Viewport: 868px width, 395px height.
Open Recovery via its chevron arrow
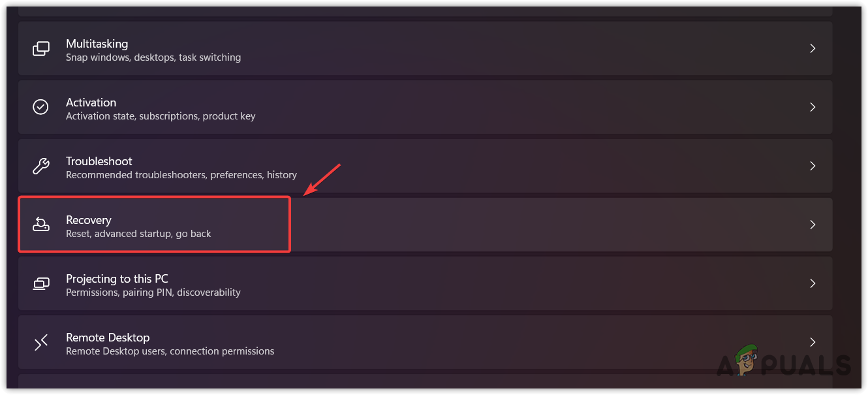[x=813, y=225]
